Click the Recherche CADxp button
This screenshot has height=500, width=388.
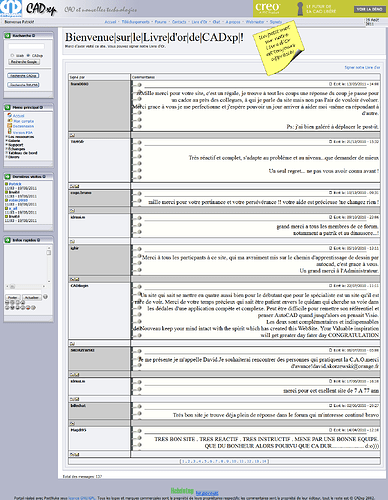23,76
